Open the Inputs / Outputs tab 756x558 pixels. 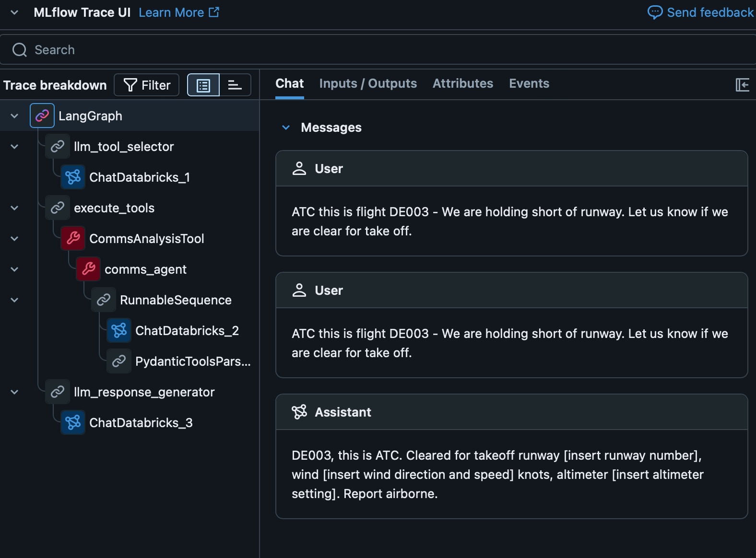368,83
